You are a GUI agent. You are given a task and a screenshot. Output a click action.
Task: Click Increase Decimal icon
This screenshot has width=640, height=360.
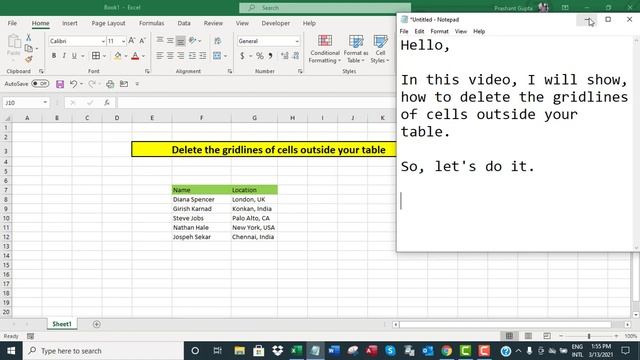pyautogui.click(x=284, y=56)
